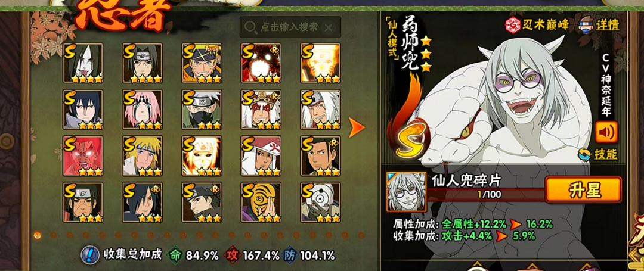Choose the Kakashi masked ninja portrait
This screenshot has height=271, width=644.
point(202,110)
